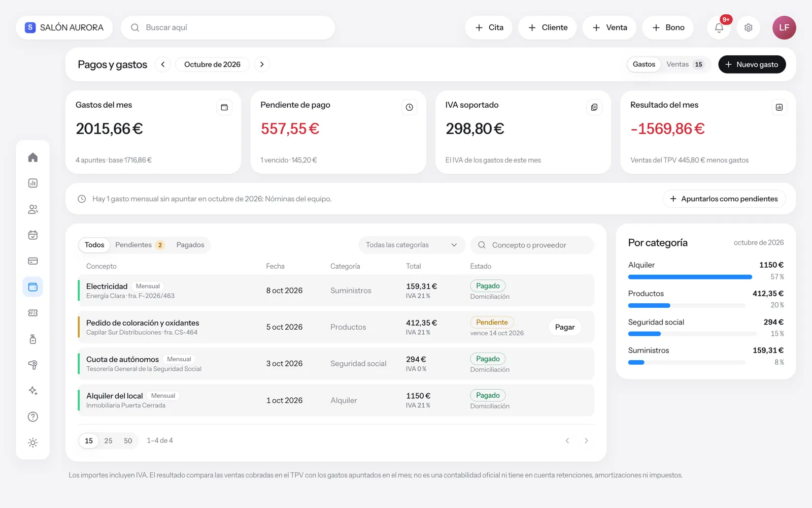Open the help question mark icon
This screenshot has width=812, height=508.
pos(33,417)
